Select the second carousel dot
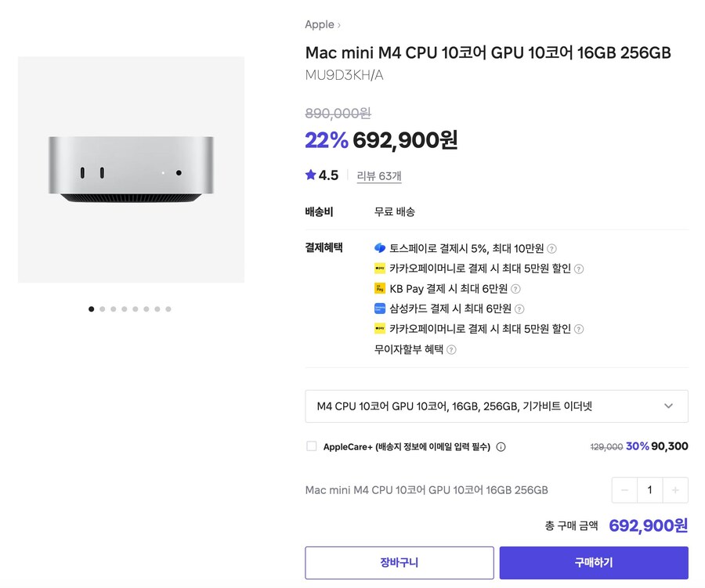Screen dimensions: 705x588 tap(102, 309)
